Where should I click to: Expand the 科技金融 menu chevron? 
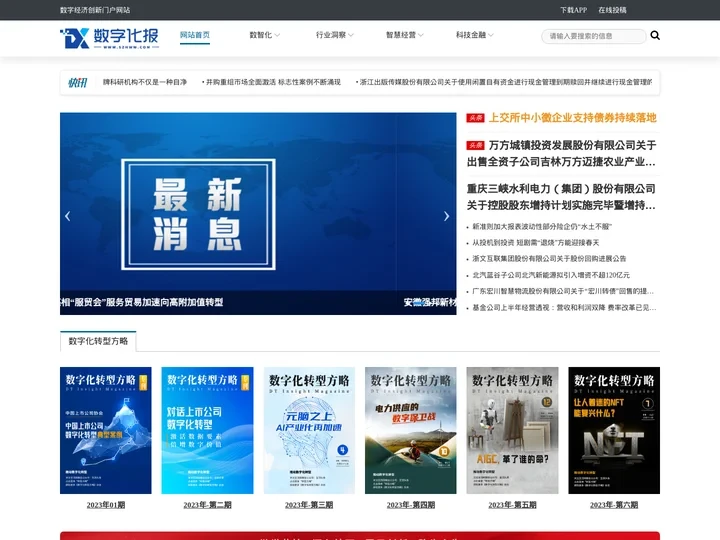[x=490, y=35]
